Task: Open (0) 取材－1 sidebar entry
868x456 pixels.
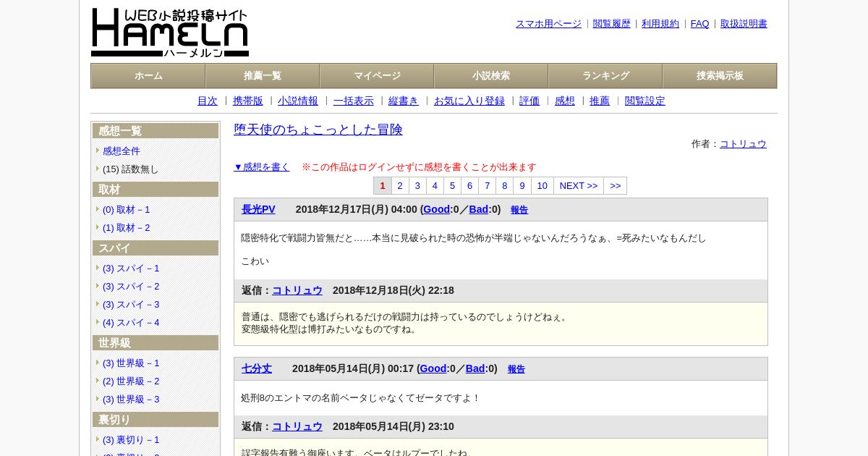Action: (126, 210)
